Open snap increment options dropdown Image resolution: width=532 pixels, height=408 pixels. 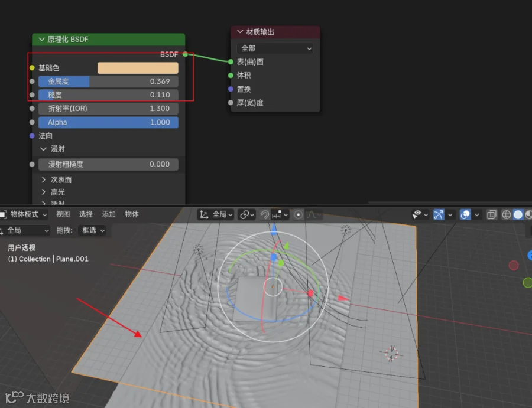(280, 214)
